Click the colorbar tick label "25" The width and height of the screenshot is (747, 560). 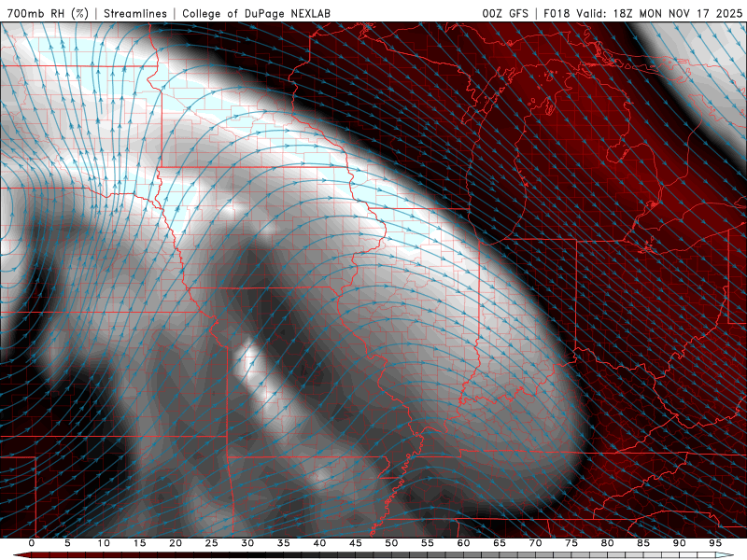(212, 543)
